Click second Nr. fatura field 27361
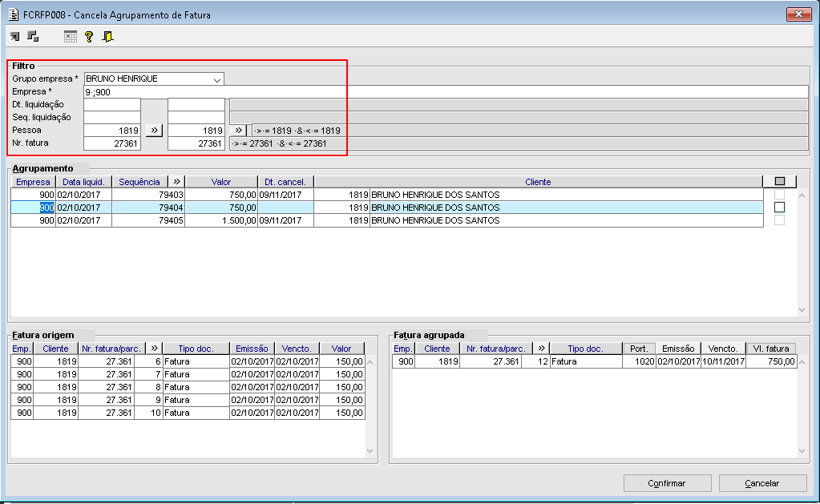 pyautogui.click(x=196, y=143)
